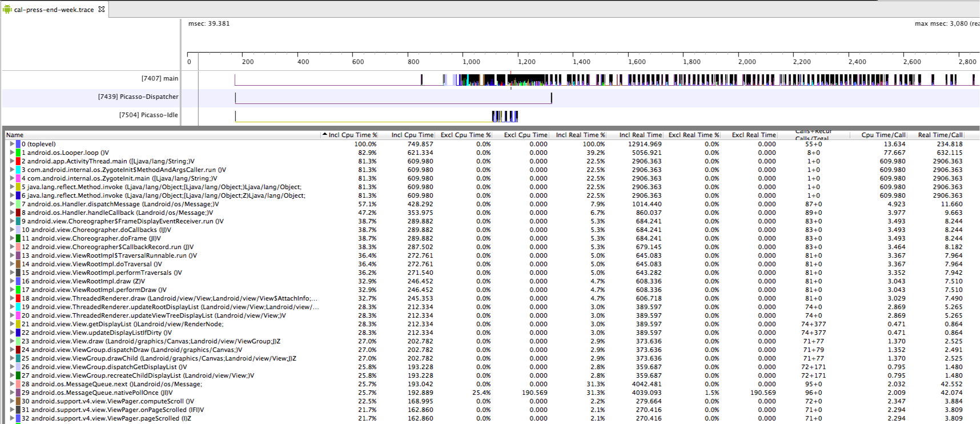Image resolution: width=980 pixels, height=424 pixels.
Task: Click the green color swatch for Looper.loop
Action: [18, 153]
